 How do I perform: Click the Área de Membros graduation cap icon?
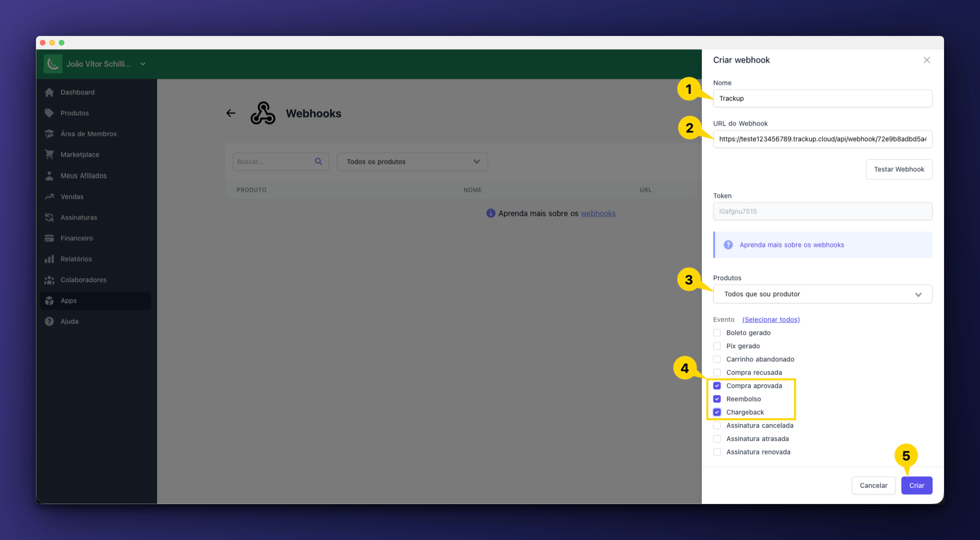click(x=49, y=134)
